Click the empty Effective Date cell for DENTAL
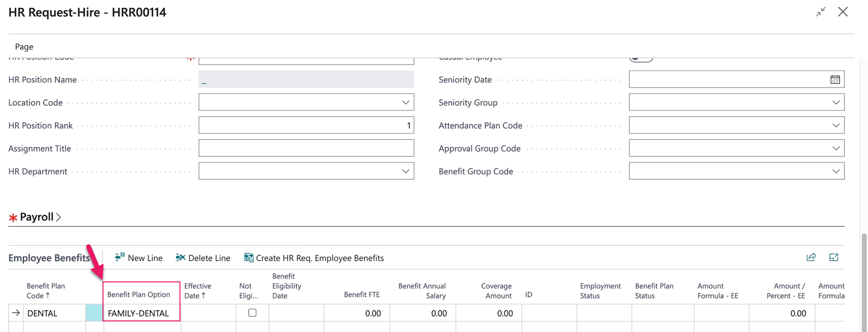 (x=208, y=313)
